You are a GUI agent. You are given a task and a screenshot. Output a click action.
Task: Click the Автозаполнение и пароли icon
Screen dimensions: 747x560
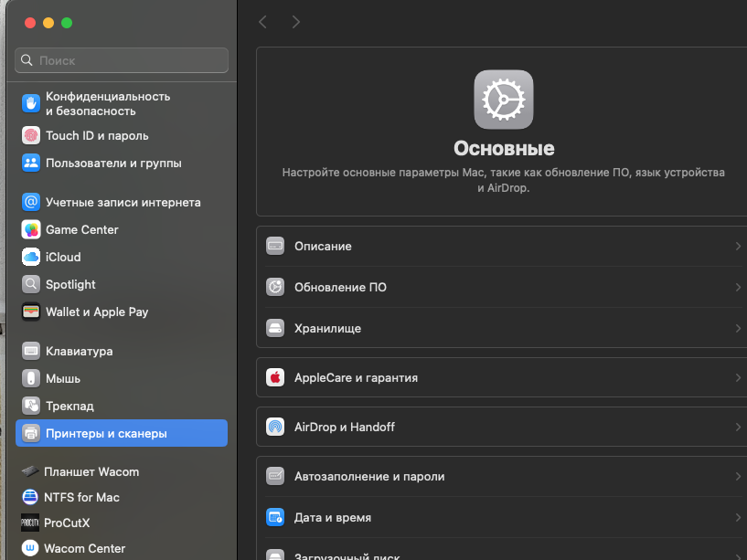pyautogui.click(x=275, y=476)
